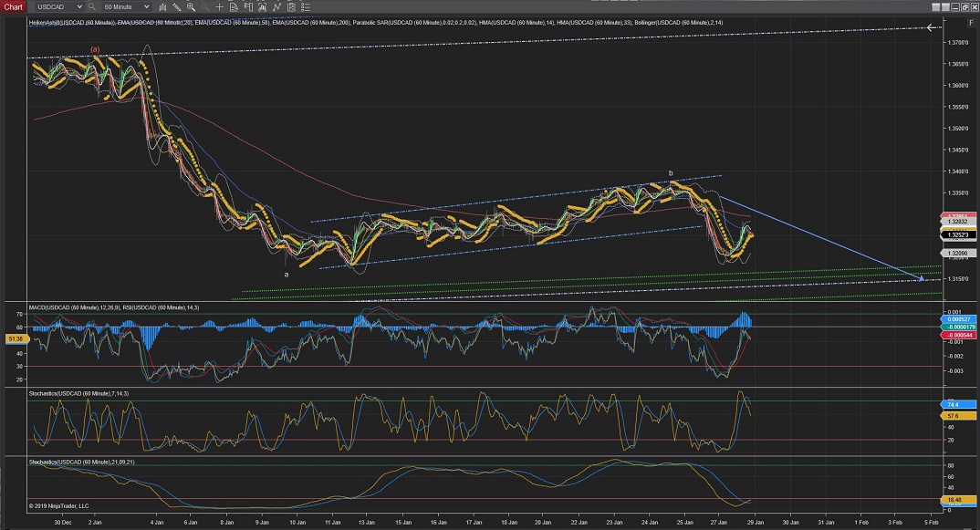Click the 51.38 RSI value marker
The width and height of the screenshot is (980, 530).
(16, 338)
